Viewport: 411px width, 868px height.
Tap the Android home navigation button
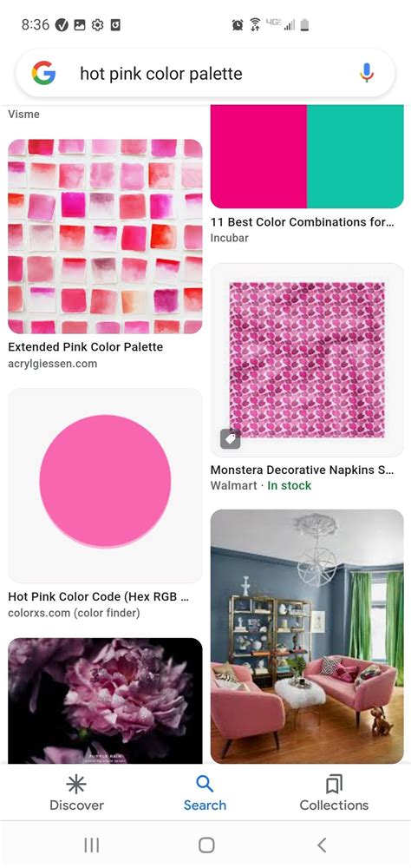coord(206,845)
